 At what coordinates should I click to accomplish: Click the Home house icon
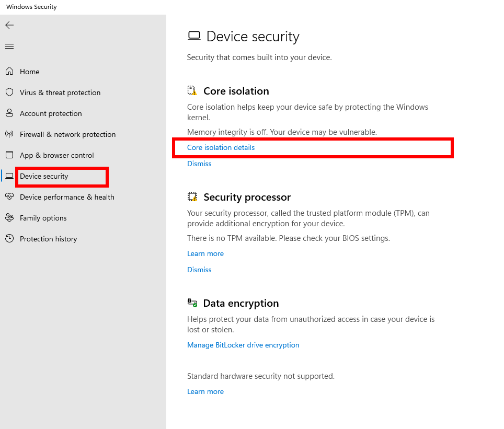coord(9,72)
